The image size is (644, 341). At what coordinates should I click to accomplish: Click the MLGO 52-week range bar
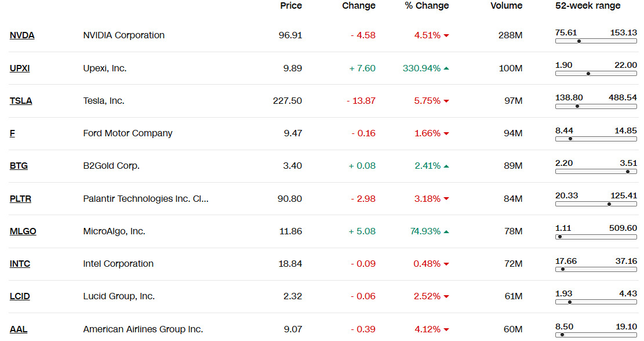click(596, 237)
